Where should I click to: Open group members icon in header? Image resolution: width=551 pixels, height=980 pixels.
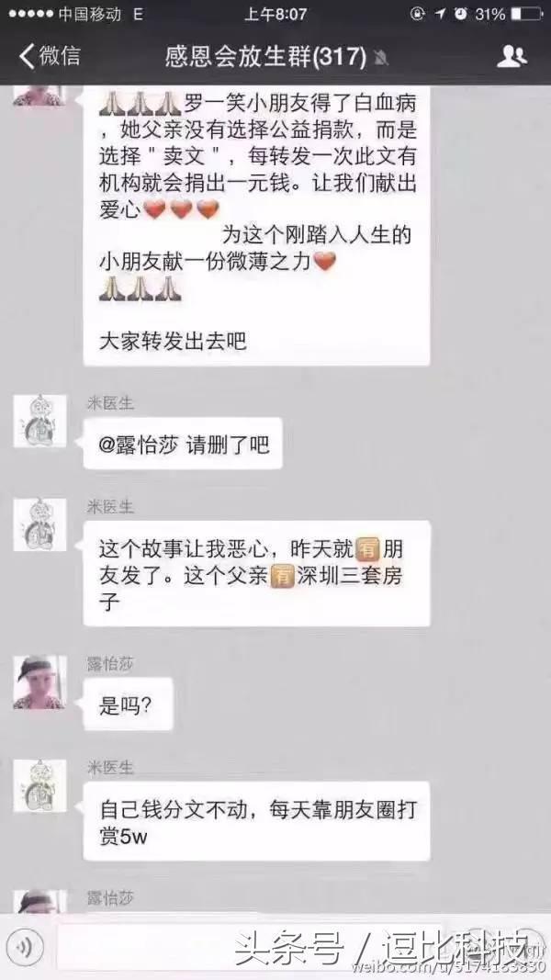coord(512,56)
